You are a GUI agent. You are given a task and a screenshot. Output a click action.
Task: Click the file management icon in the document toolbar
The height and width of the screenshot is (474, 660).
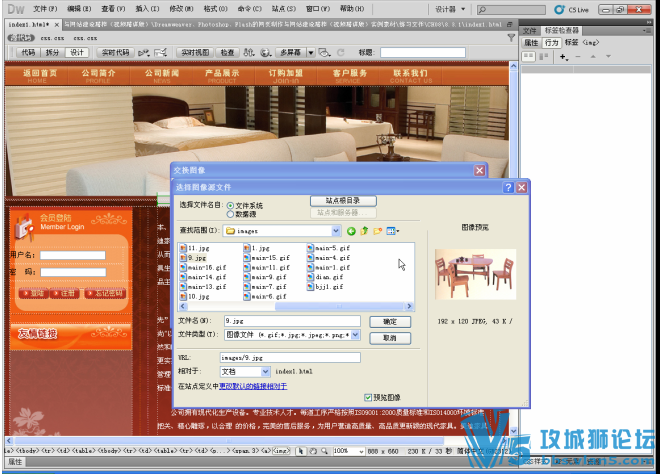pyautogui.click(x=249, y=53)
